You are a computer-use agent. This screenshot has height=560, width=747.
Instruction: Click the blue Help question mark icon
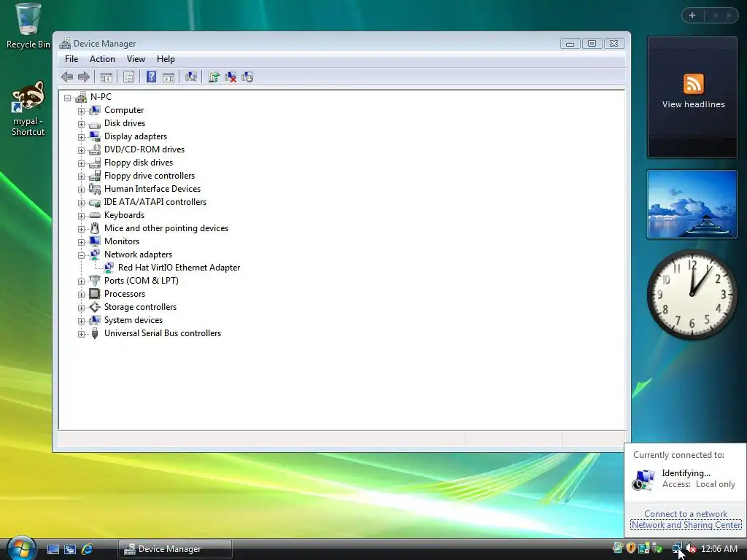pos(151,77)
